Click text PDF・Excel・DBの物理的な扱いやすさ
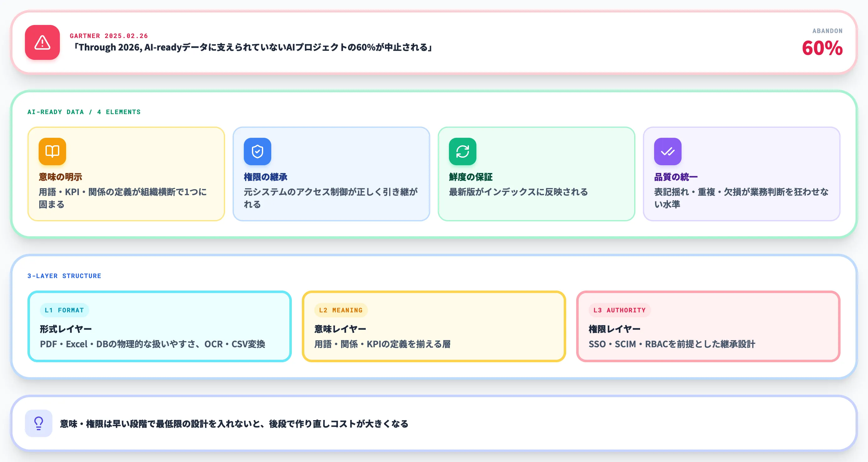Image resolution: width=868 pixels, height=462 pixels. point(153,344)
